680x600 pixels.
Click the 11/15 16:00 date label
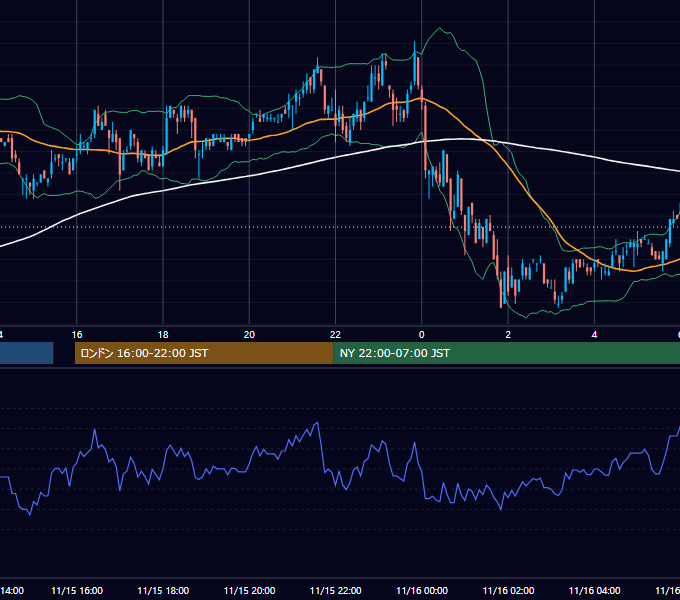coord(77,590)
